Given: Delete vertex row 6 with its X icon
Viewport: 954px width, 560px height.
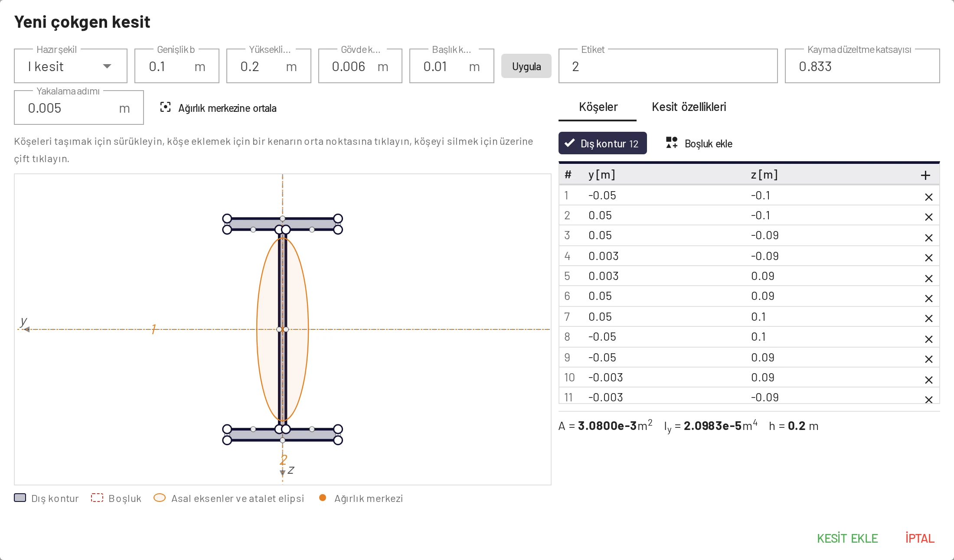Looking at the screenshot, I should pyautogui.click(x=928, y=299).
